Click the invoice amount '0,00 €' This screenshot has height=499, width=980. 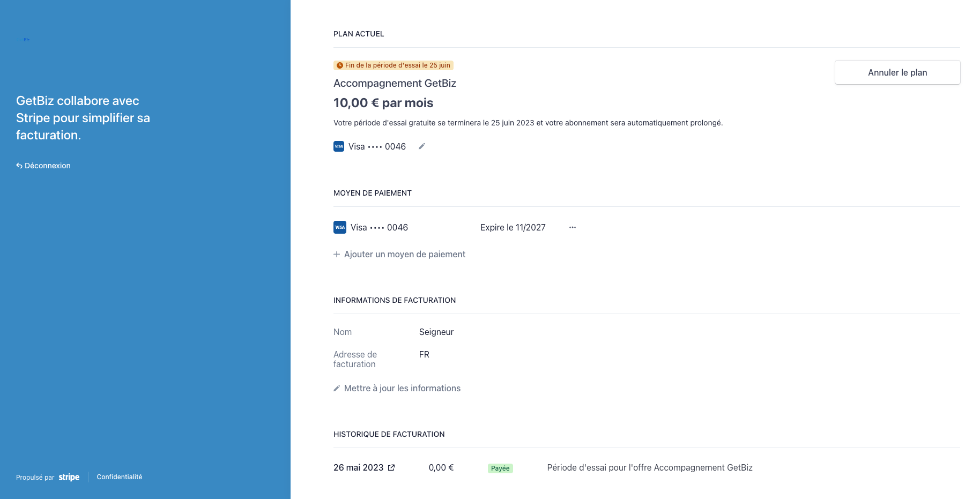pyautogui.click(x=441, y=467)
